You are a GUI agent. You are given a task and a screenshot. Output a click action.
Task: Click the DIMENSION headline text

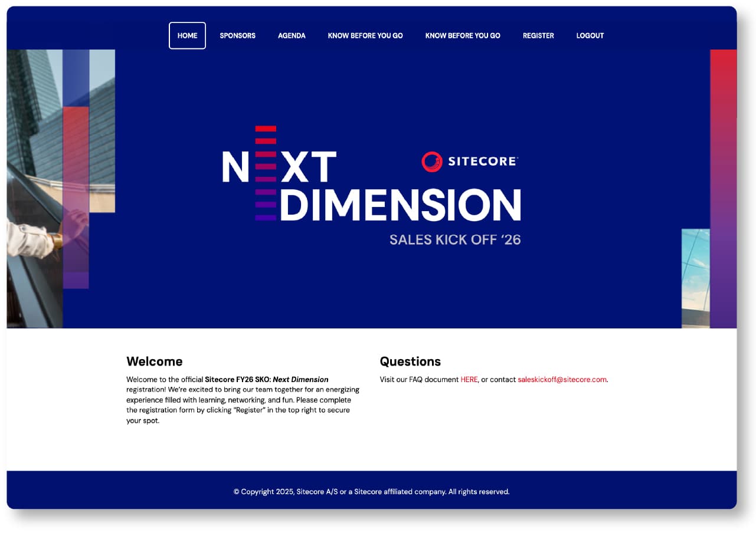(400, 205)
